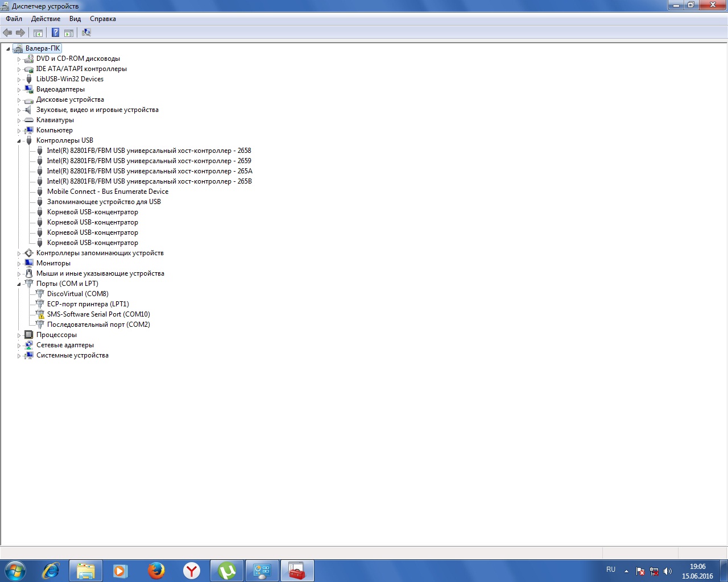Toggle the show/hide action pane icon

click(x=69, y=32)
